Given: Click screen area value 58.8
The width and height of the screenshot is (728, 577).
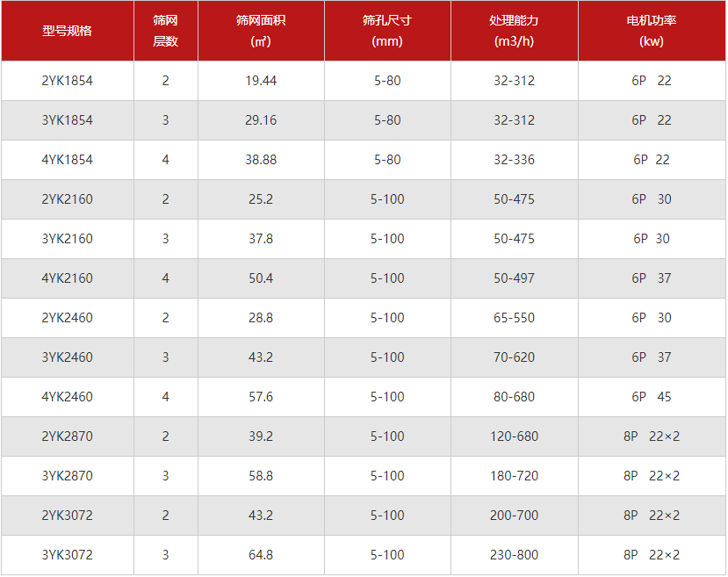Looking at the screenshot, I should (x=261, y=476).
